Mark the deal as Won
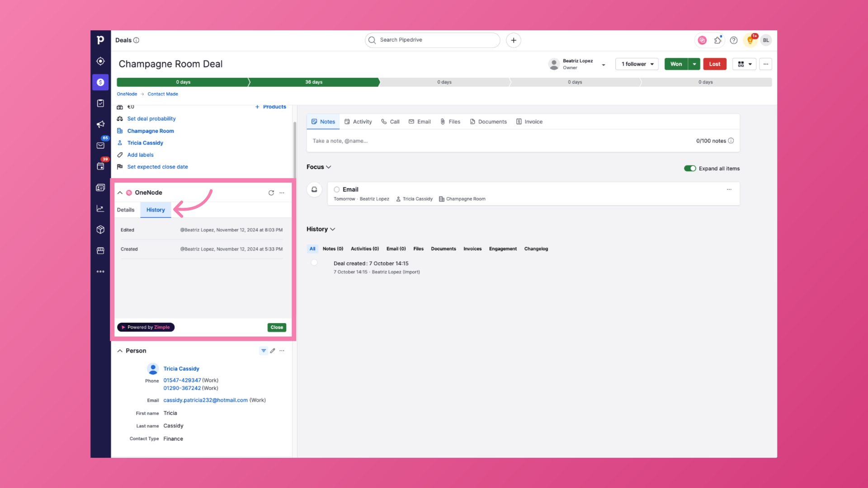868x488 pixels. (676, 64)
